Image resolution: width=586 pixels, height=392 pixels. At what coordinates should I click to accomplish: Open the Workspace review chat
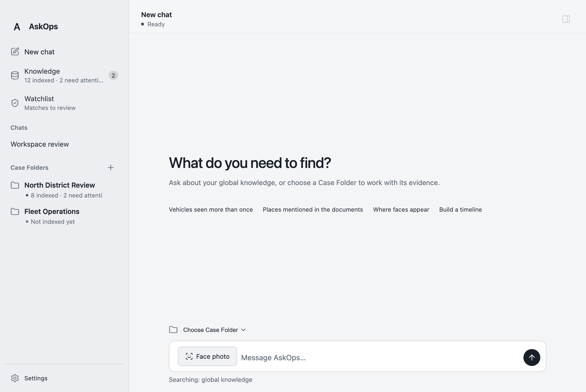click(x=64, y=144)
